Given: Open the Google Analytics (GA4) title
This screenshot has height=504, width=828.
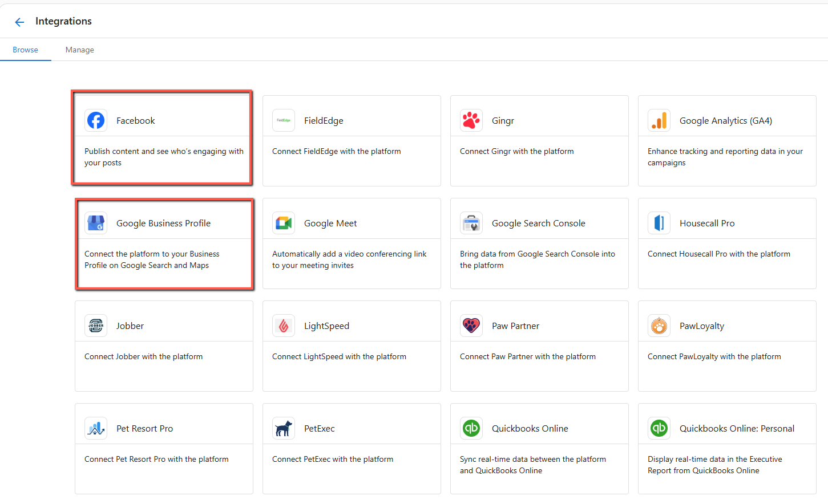Looking at the screenshot, I should [726, 120].
